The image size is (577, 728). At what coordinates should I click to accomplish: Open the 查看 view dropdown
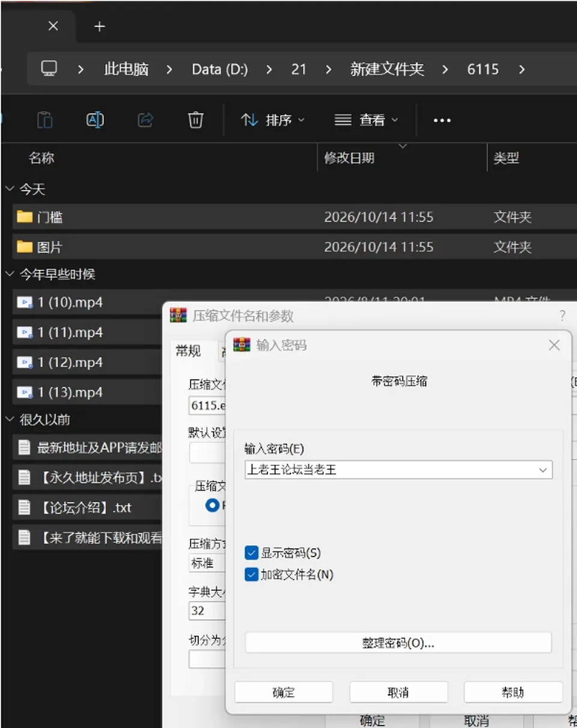367,120
